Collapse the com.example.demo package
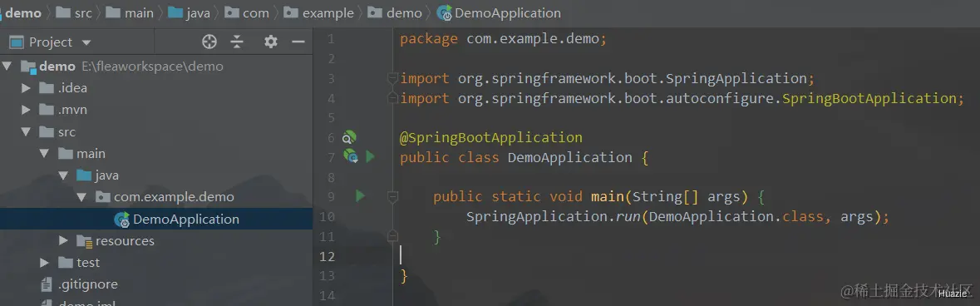Viewport: 980px width, 306px height. [82, 198]
